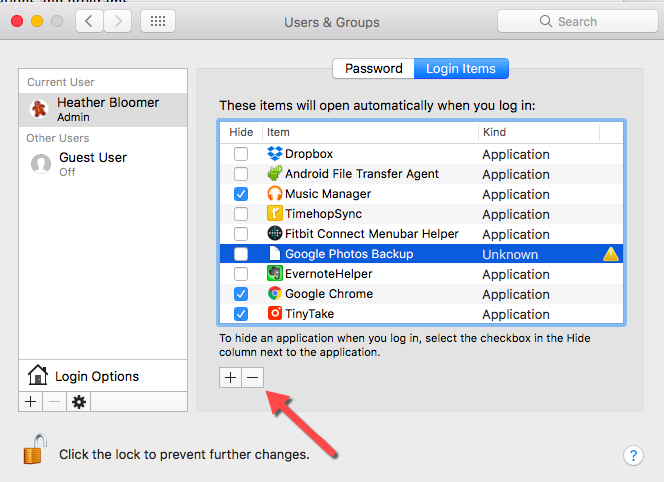Select the TinyTake item name

310,314
